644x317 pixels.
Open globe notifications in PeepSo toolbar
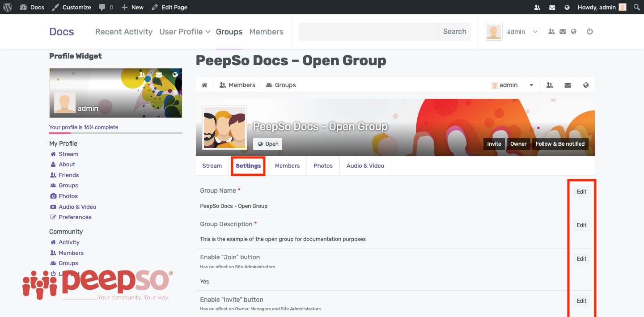586,85
